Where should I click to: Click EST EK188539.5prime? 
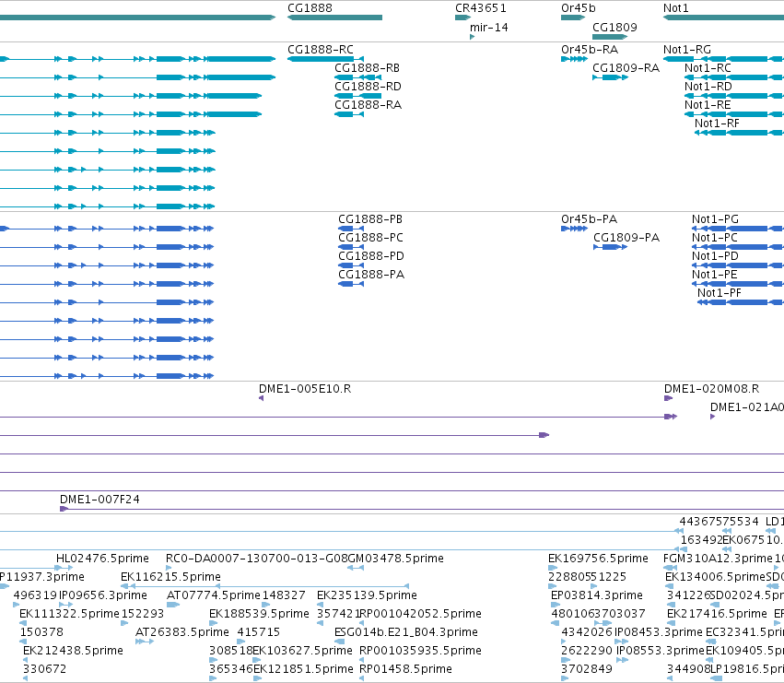tap(213, 623)
